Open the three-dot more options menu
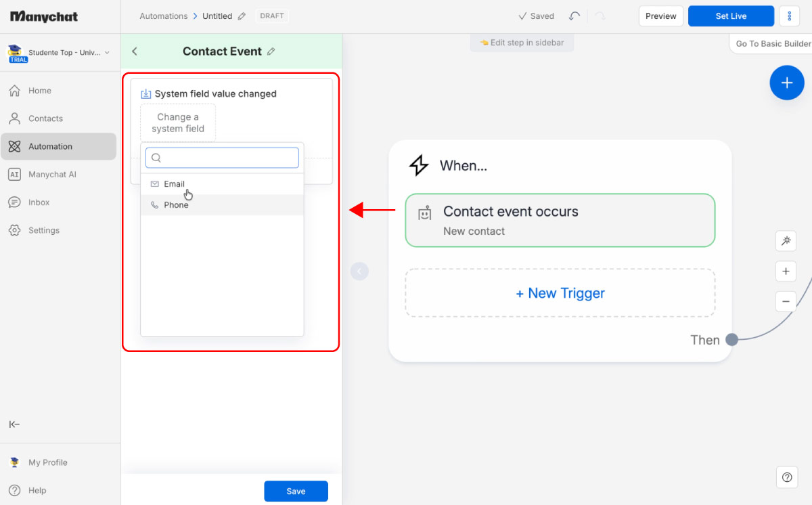The image size is (812, 505). pyautogui.click(x=789, y=16)
